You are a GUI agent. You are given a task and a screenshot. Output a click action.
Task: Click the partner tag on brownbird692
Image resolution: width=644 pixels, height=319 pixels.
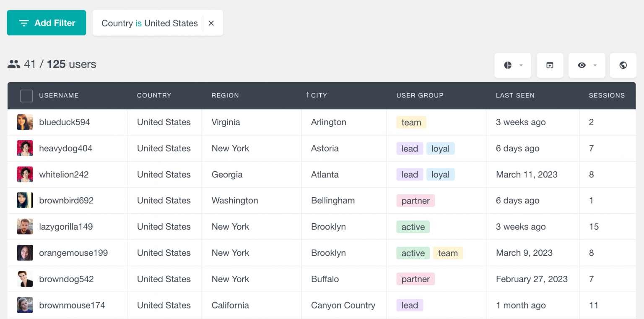tap(415, 201)
